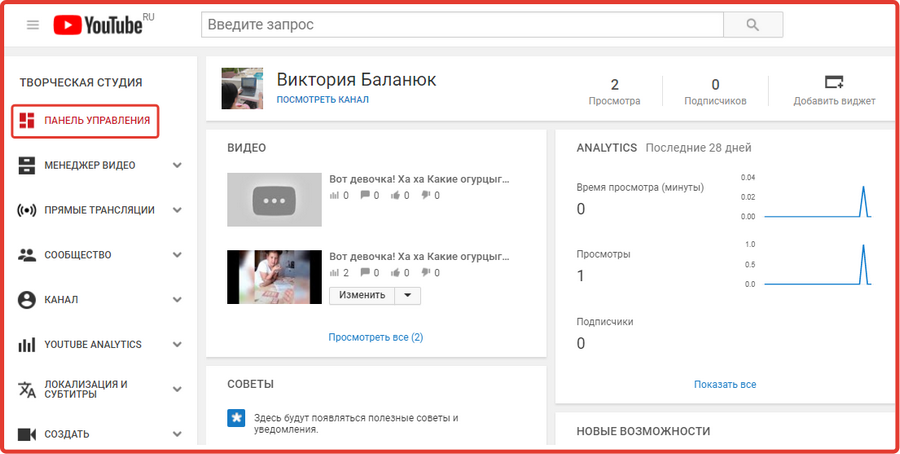Open the second video title link
The height and width of the screenshot is (454, 900).
(420, 257)
